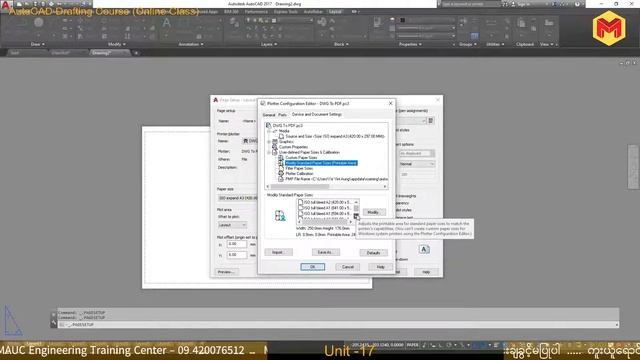Click Help button in Page Setup dialog

pyautogui.click(x=426, y=272)
